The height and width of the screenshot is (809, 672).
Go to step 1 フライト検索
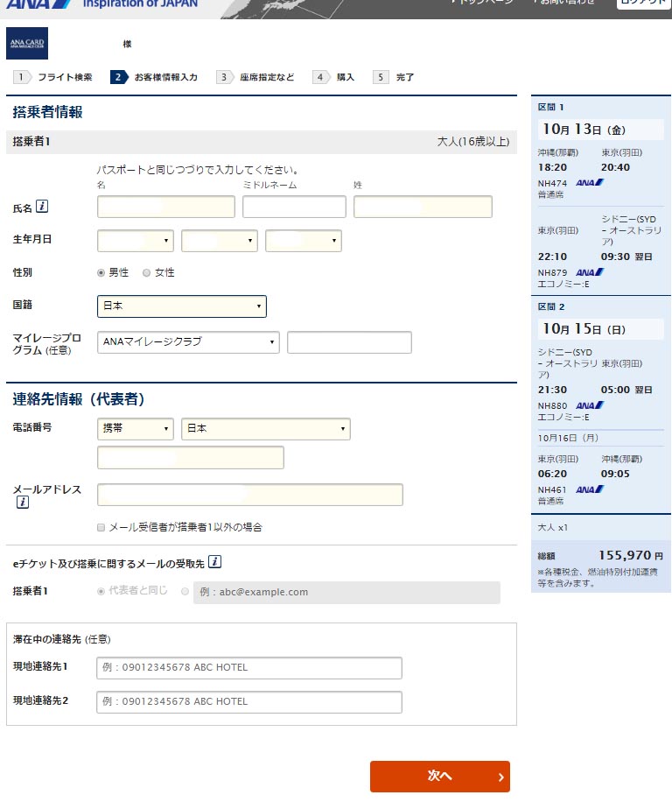(54, 77)
